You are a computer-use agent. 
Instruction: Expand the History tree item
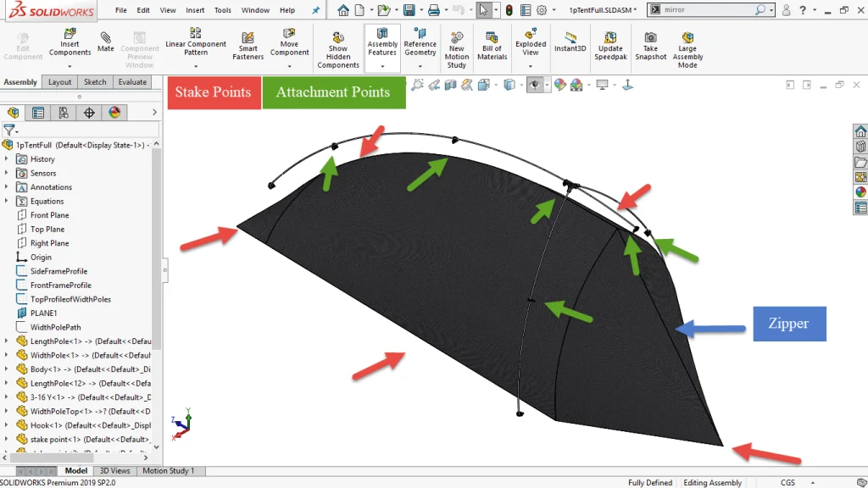tap(8, 158)
